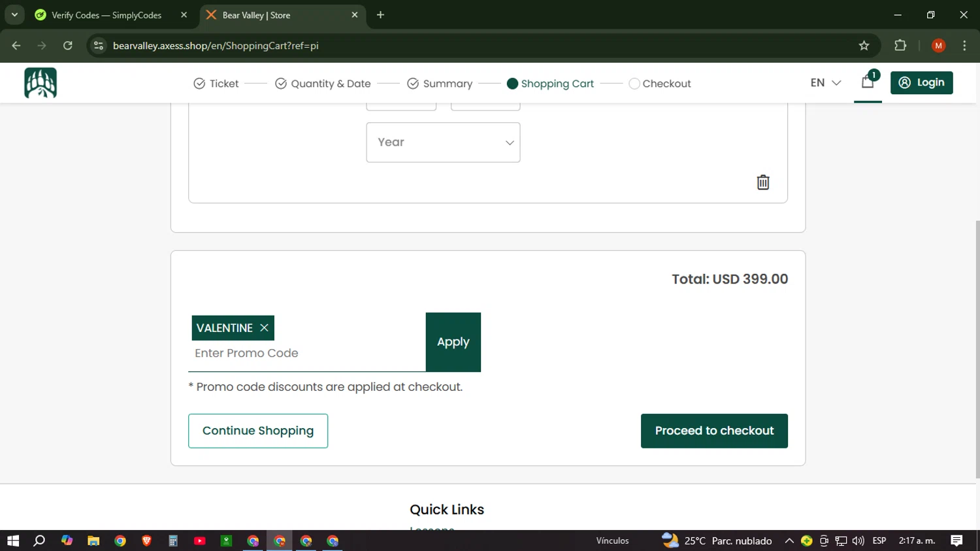
Task: Click Proceed to checkout
Action: click(x=714, y=431)
